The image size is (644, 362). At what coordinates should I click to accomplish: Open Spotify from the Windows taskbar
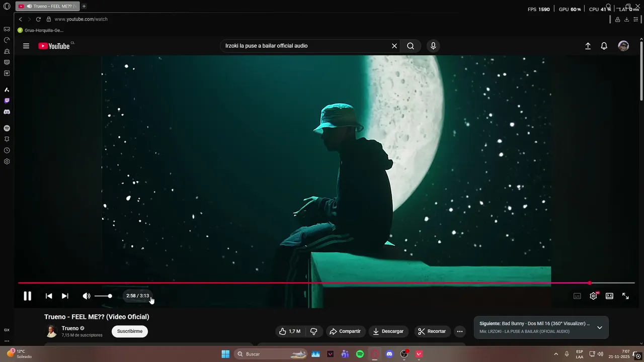point(360,354)
